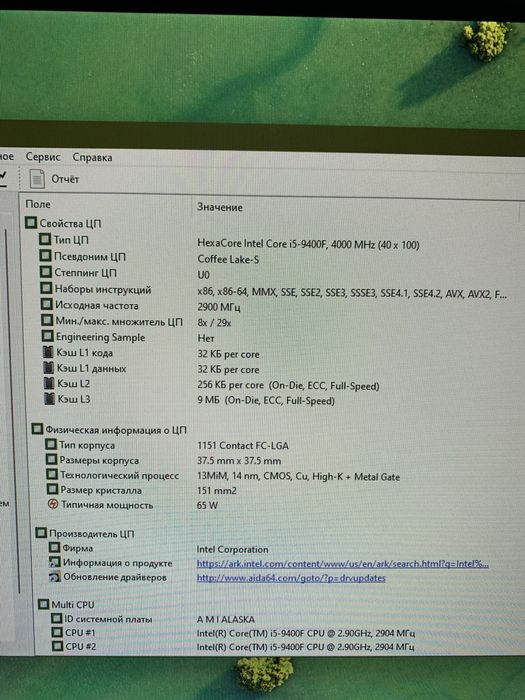This screenshot has width=525, height=700.
Task: Click the icon beside Тип ЦП
Action: tap(45, 239)
